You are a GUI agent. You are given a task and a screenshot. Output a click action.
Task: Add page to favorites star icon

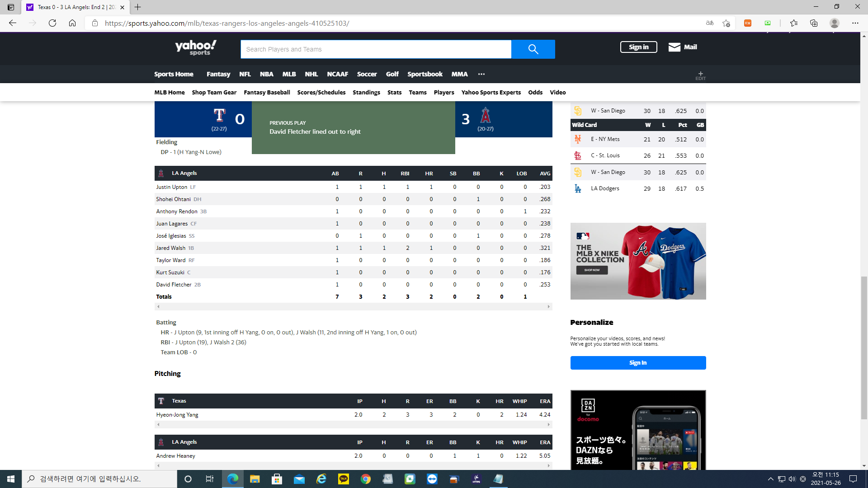[x=726, y=23]
